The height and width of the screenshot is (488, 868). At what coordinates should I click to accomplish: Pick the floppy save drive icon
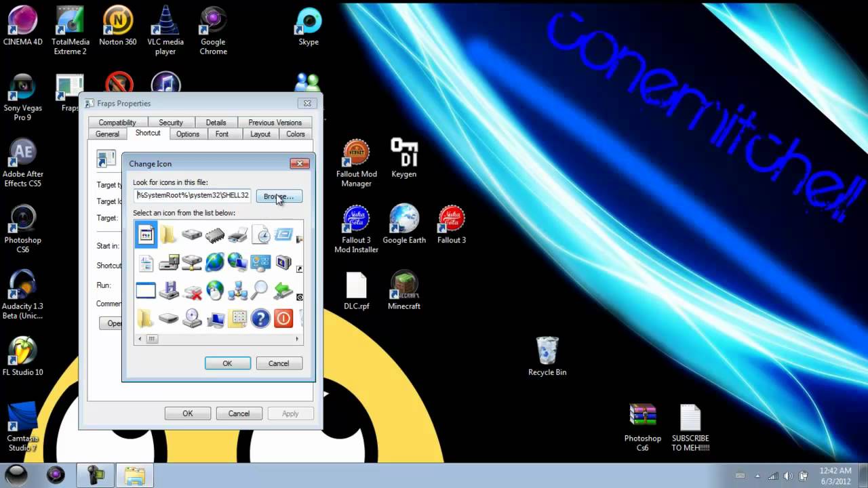[x=168, y=291]
